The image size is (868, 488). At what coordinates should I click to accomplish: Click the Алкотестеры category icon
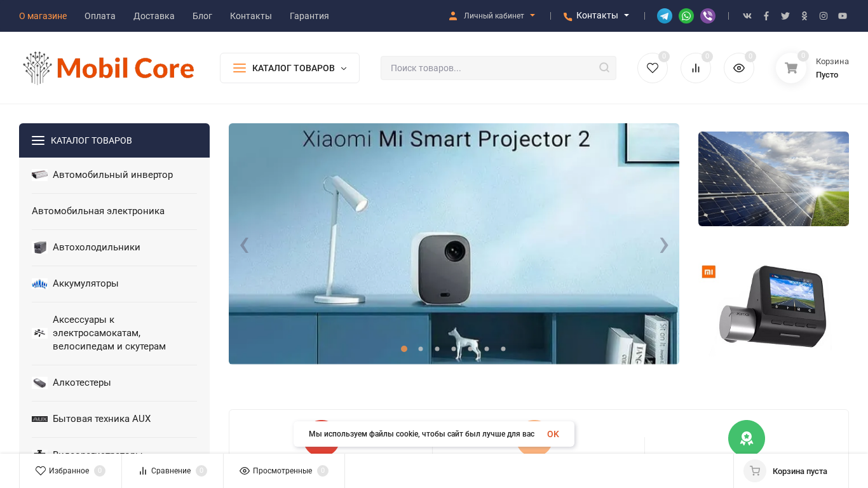tap(39, 383)
